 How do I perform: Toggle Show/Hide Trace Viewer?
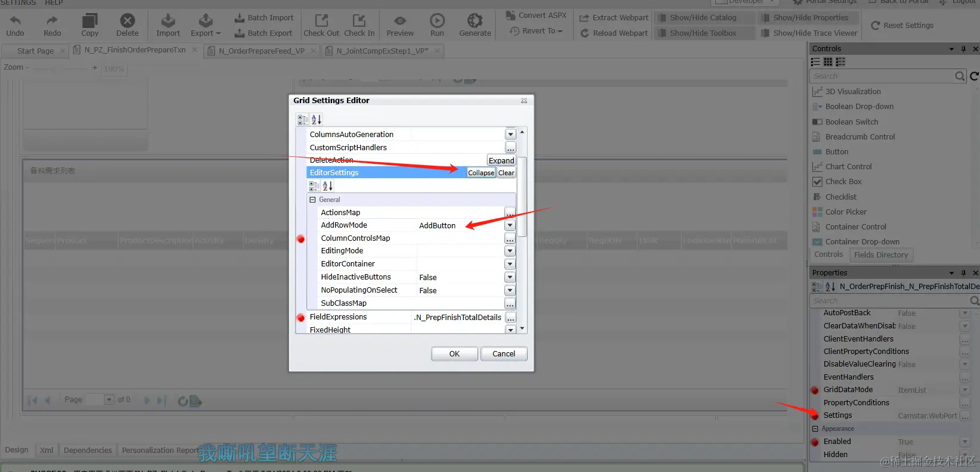[x=810, y=33]
